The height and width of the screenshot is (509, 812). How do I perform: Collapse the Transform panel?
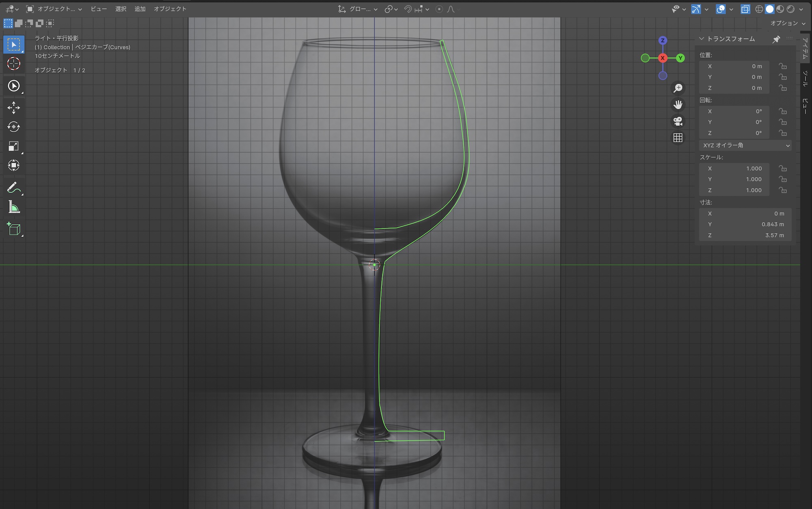click(701, 39)
